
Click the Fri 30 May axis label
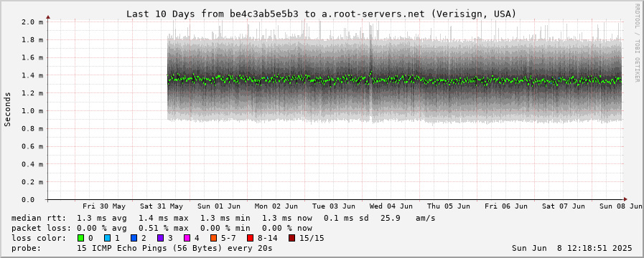point(104,206)
